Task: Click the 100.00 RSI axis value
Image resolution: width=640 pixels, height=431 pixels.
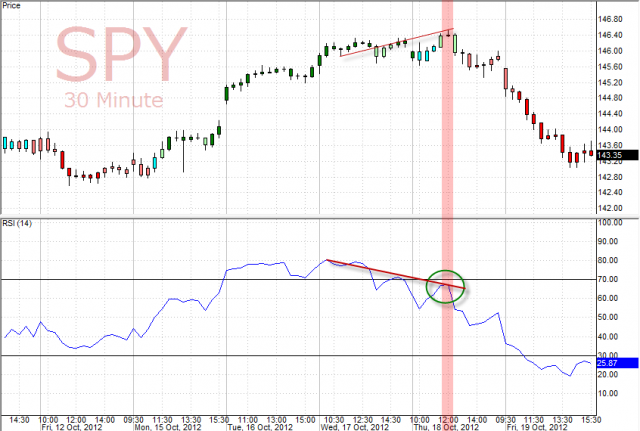Action: pyautogui.click(x=610, y=223)
